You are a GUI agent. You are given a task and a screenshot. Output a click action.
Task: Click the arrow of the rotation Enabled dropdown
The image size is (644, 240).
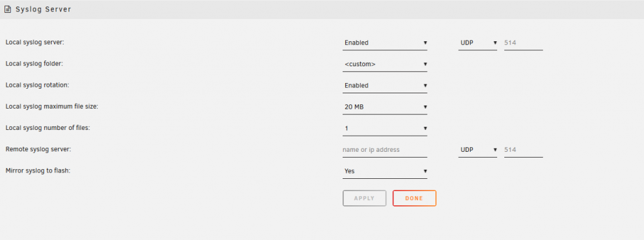[425, 86]
